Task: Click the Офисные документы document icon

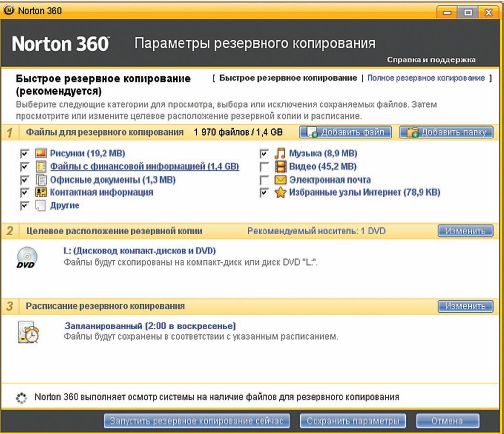Action: tap(41, 180)
